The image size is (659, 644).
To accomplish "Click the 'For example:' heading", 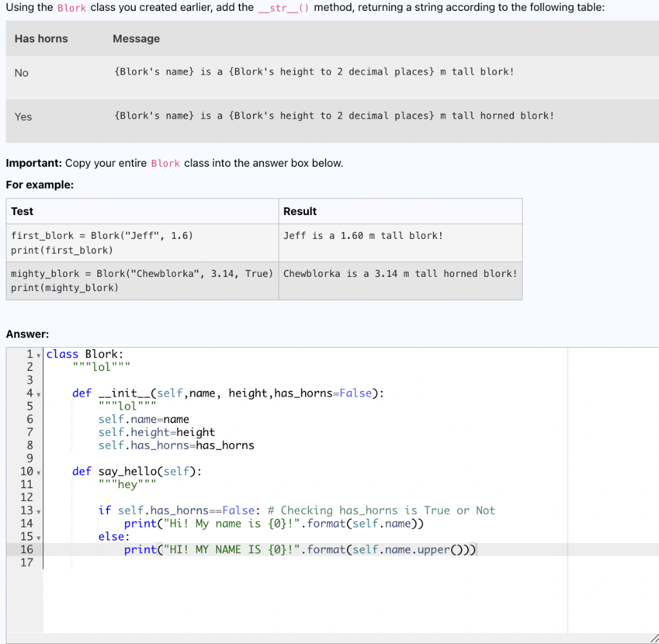I will pyautogui.click(x=39, y=185).
